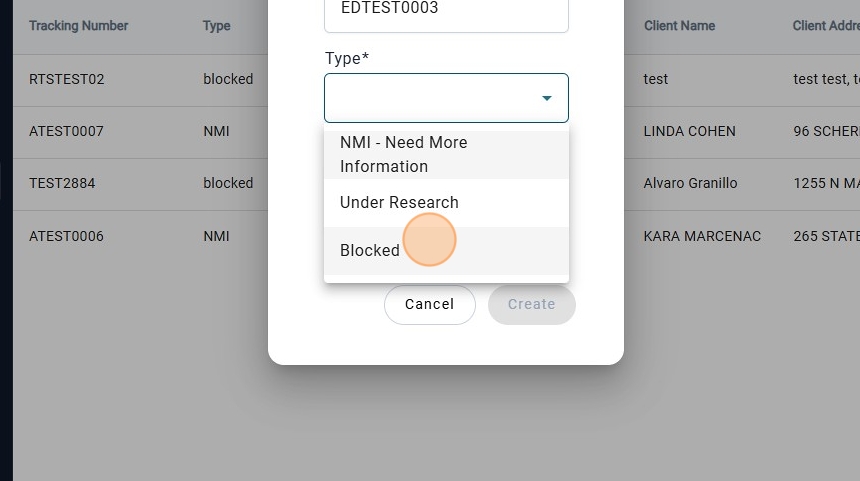This screenshot has height=481, width=860.
Task: Click the 'test' client name cell
Action: pos(656,79)
